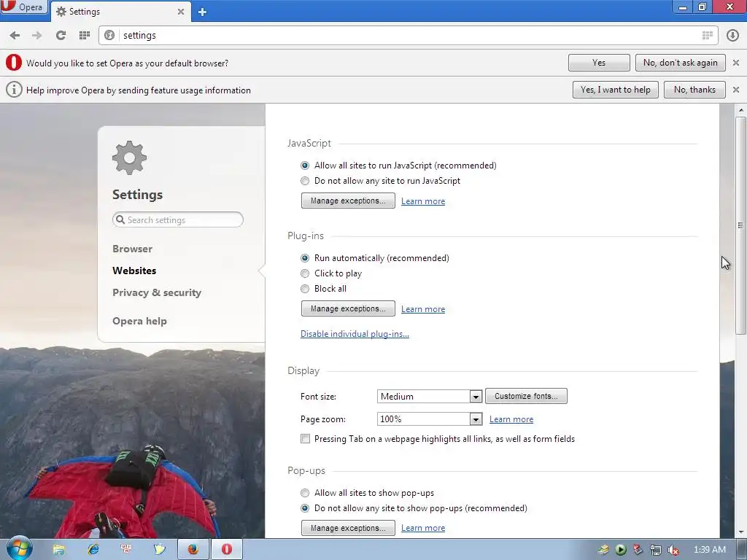The image size is (747, 560).
Task: Click the green play tray icon
Action: click(621, 550)
